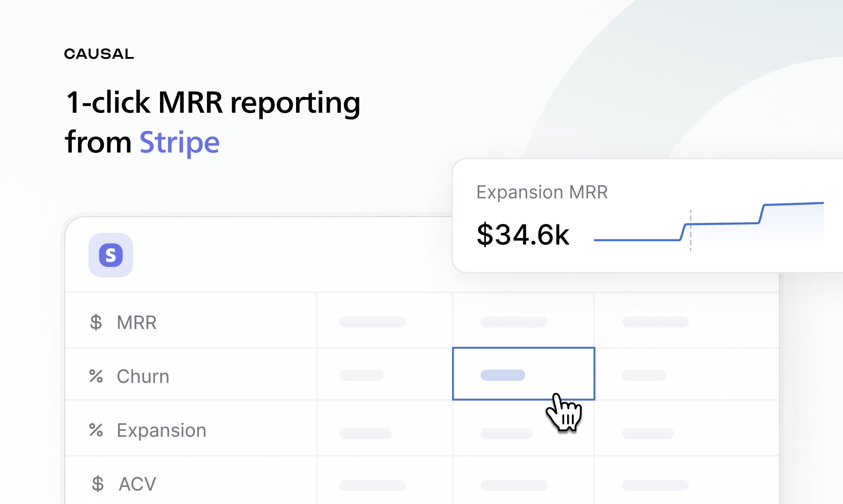
Task: Click the percent icon beside Expansion
Action: [x=96, y=430]
